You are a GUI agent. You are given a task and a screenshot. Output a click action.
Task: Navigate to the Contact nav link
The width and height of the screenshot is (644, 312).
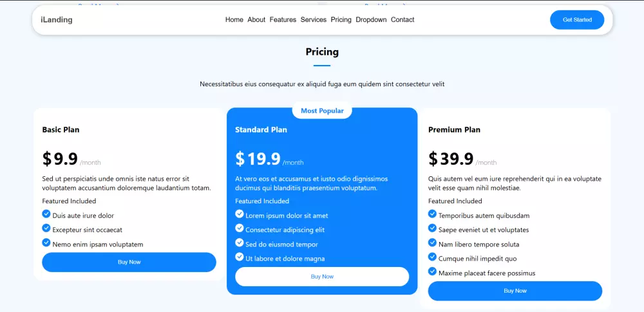click(402, 20)
